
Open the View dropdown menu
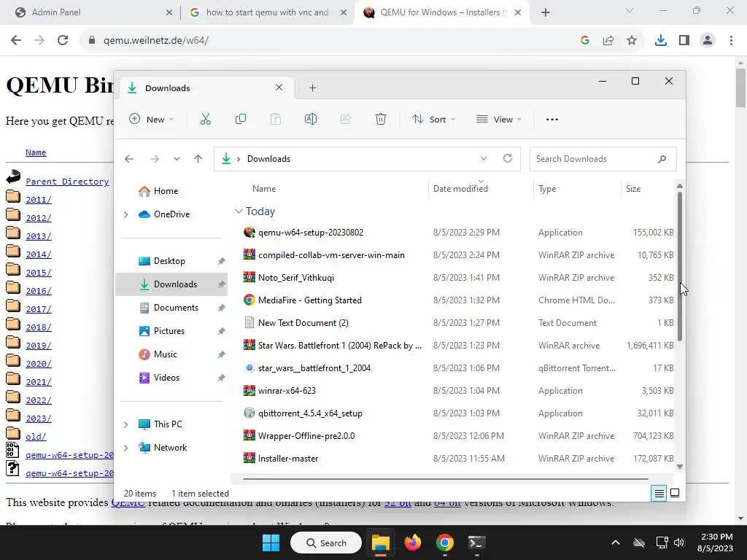[x=499, y=119]
